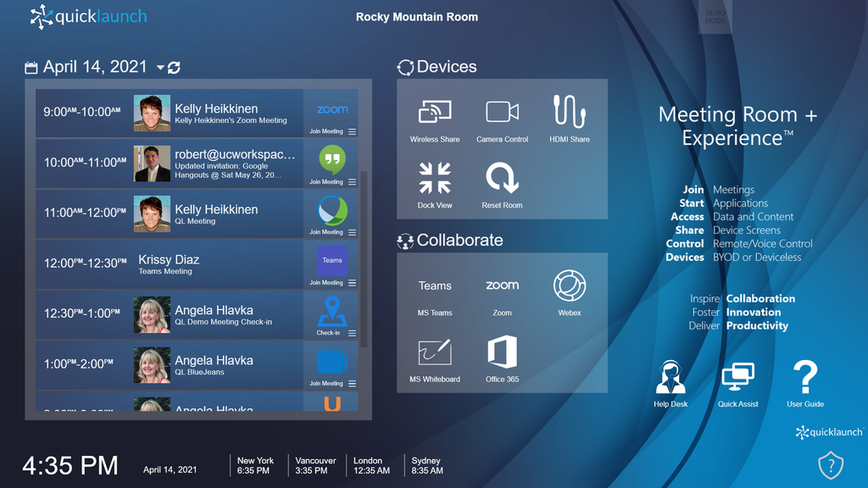868x488 pixels.
Task: Click the partially visible last meeting row
Action: [x=197, y=402]
